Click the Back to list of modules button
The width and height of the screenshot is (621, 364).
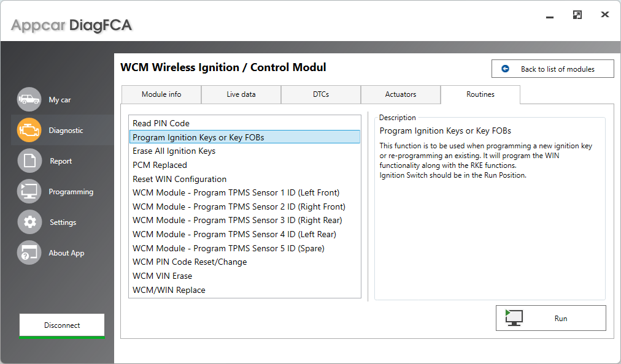[x=552, y=68]
